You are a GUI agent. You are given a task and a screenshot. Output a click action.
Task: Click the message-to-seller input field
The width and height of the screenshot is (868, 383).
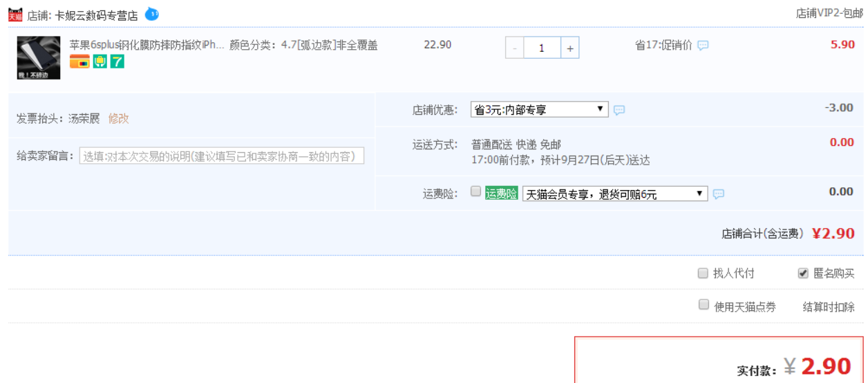click(x=222, y=156)
